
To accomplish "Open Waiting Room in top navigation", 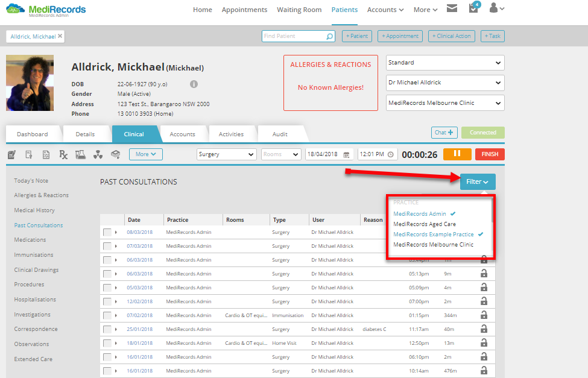I will click(299, 10).
